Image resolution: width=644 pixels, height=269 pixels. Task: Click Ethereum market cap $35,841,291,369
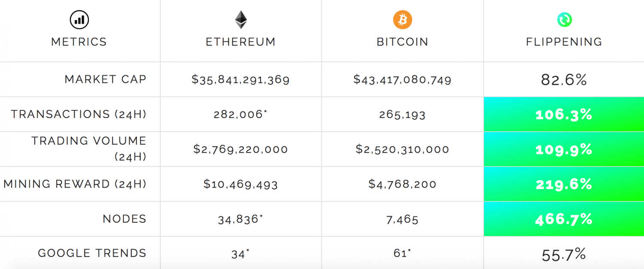[x=241, y=80]
